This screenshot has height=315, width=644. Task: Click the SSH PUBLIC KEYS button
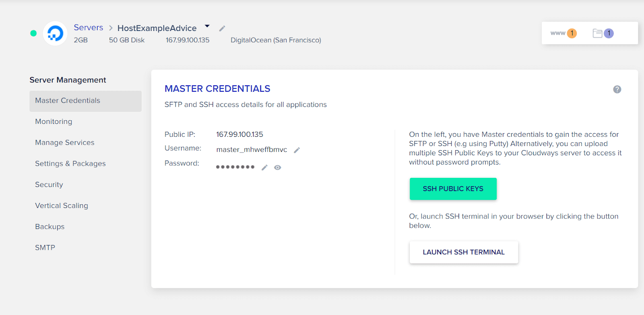tap(453, 189)
